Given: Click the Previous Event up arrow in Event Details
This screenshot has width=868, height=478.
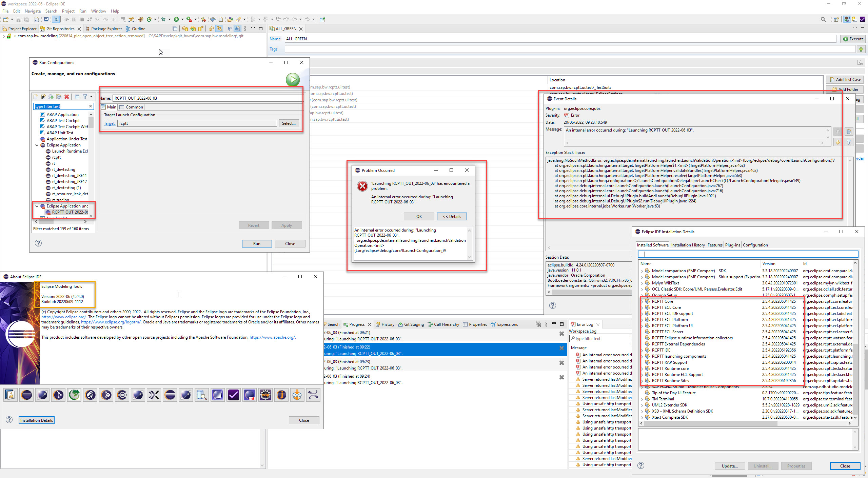Looking at the screenshot, I should pyautogui.click(x=838, y=132).
